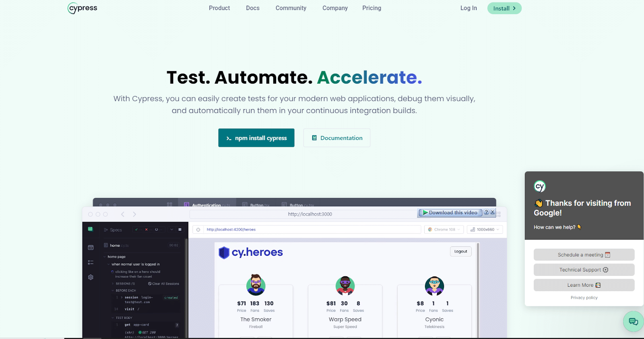Screen dimensions: 644x339
Task: Click the Cyonic hero avatar
Action: pyautogui.click(x=434, y=286)
